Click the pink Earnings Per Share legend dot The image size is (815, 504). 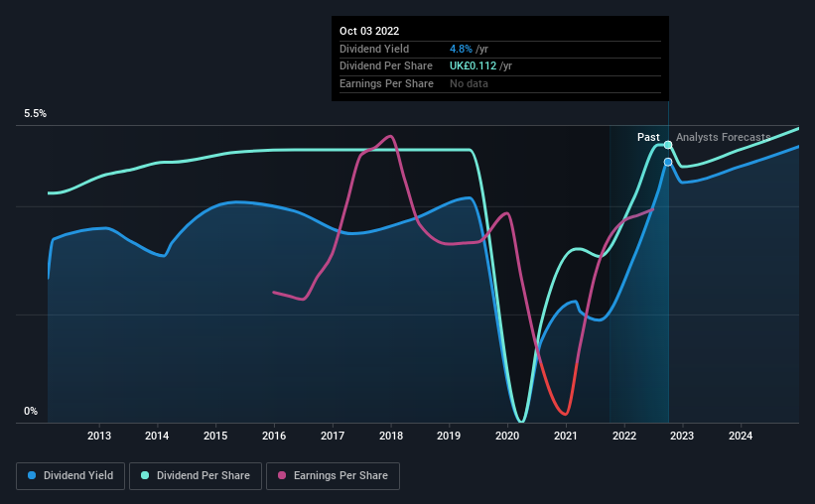coord(282,475)
